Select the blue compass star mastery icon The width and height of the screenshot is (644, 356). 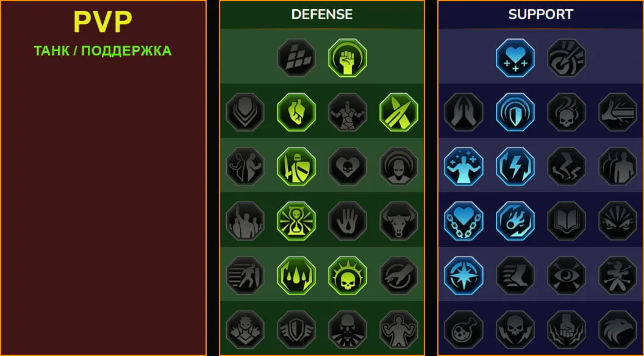[463, 276]
